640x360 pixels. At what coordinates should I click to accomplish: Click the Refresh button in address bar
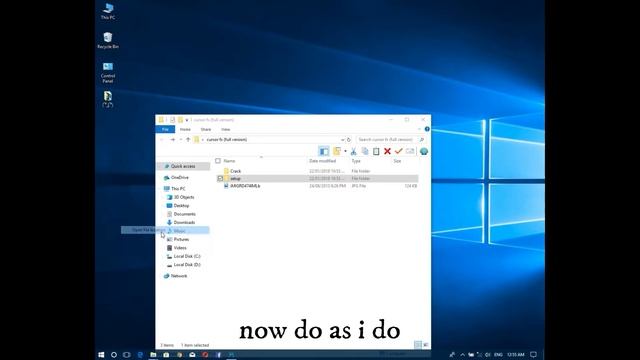349,140
